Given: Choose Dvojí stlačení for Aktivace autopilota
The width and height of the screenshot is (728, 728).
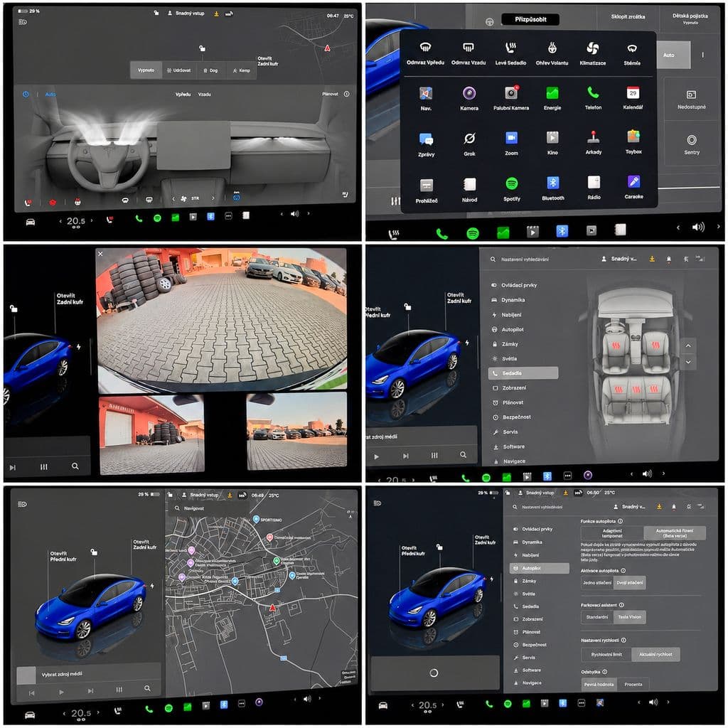Looking at the screenshot, I should (629, 583).
